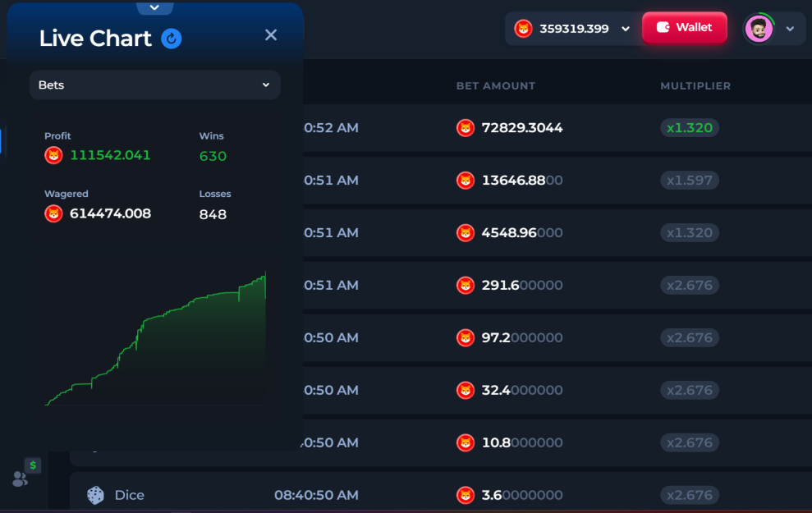
Task: Click the Wallet button
Action: coord(685,27)
